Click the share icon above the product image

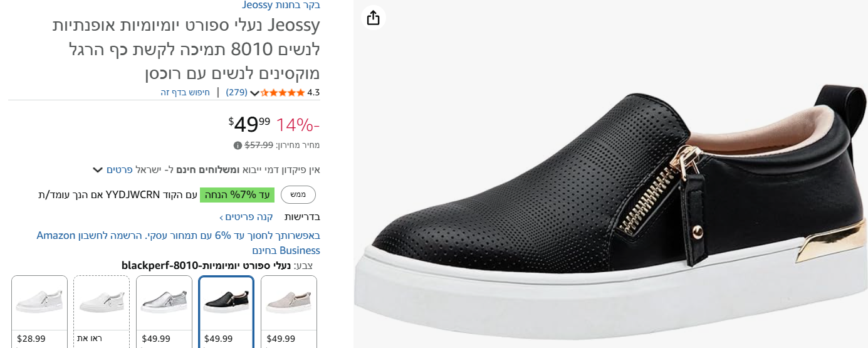coord(373,18)
